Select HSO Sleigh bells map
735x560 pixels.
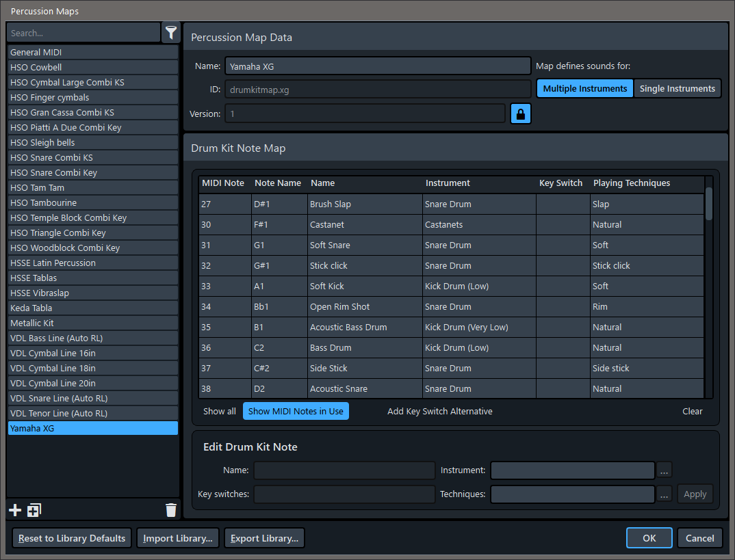(x=93, y=142)
